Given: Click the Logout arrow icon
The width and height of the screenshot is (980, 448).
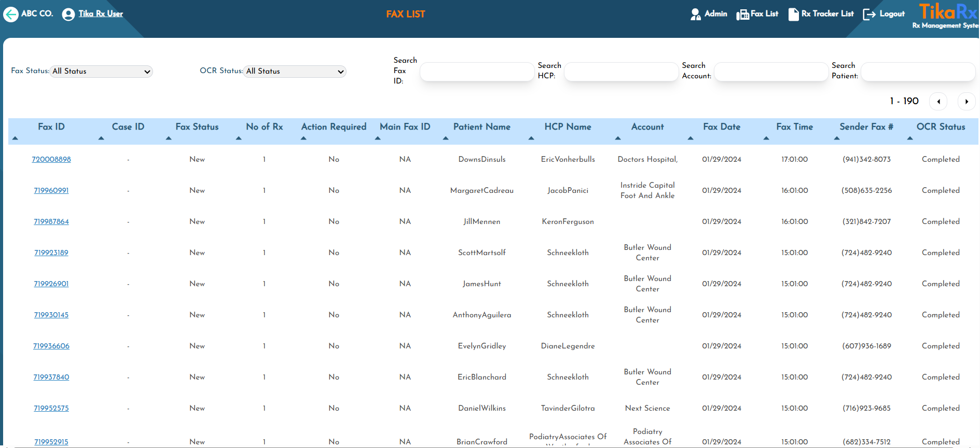Looking at the screenshot, I should tap(869, 14).
